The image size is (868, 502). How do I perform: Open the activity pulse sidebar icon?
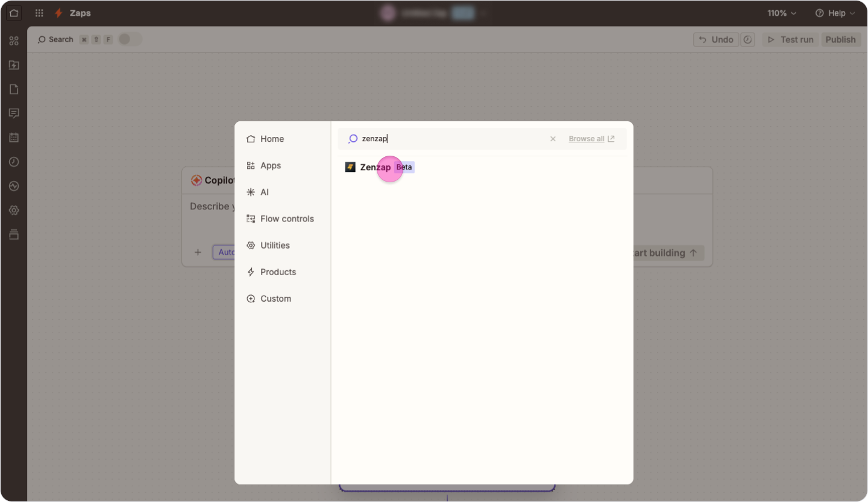pos(14,186)
